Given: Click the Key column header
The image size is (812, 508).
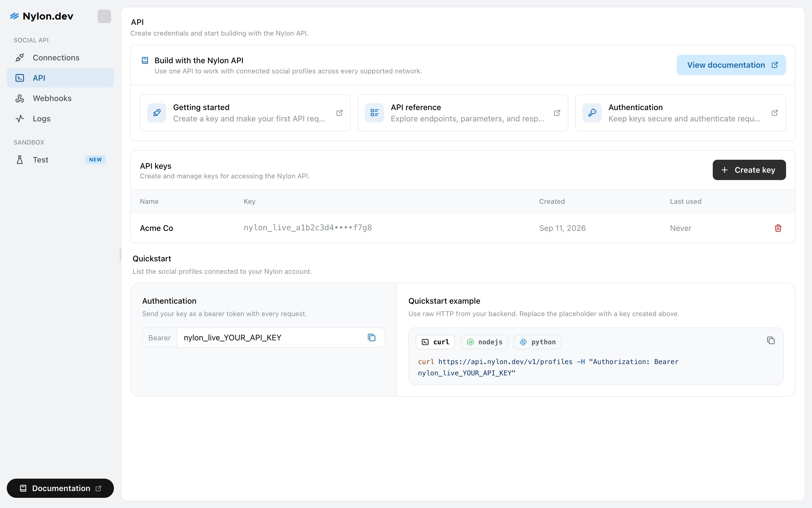Looking at the screenshot, I should [249, 201].
